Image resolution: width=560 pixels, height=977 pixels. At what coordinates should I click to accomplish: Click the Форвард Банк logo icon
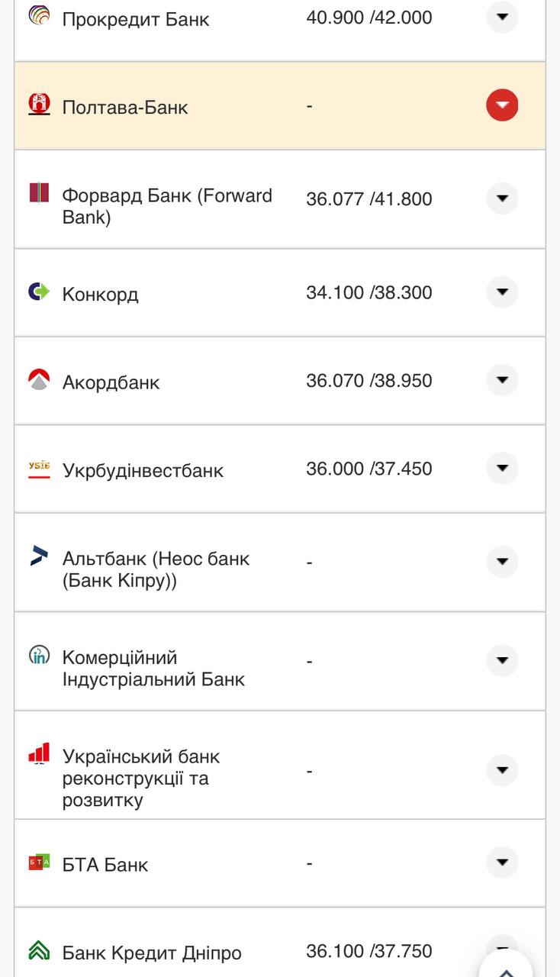pos(39,192)
